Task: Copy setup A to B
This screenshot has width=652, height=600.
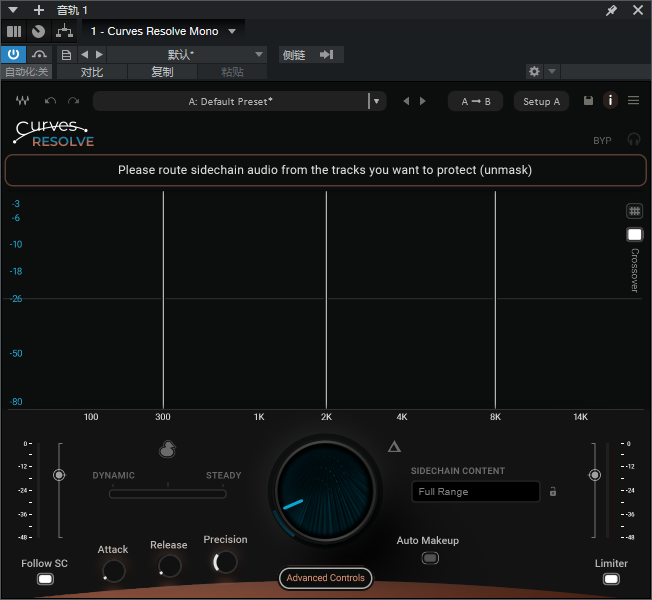Action: [476, 101]
